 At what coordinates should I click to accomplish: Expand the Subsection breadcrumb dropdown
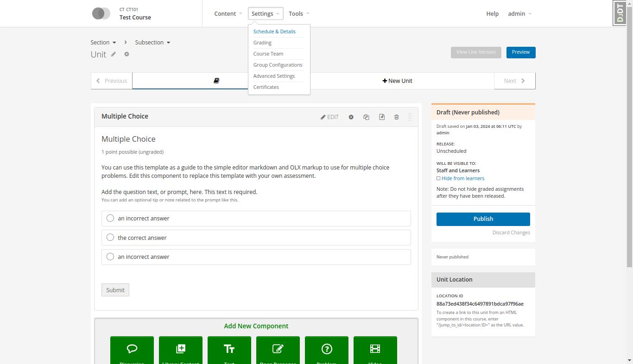(152, 42)
